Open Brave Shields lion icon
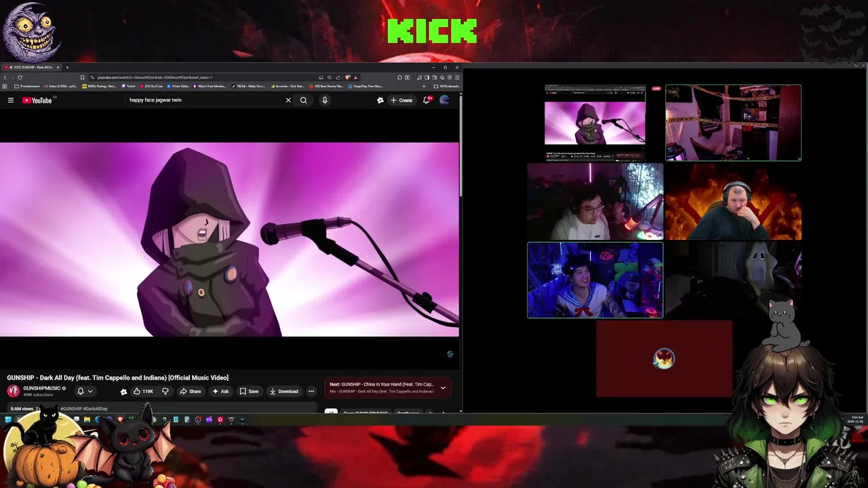The height and width of the screenshot is (488, 868). pos(347,77)
